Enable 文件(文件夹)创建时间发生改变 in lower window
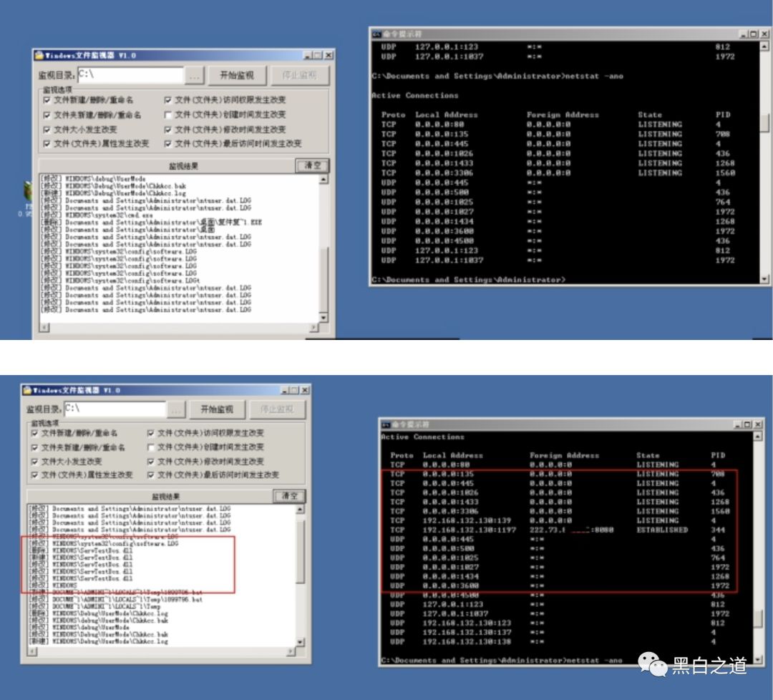 point(151,447)
